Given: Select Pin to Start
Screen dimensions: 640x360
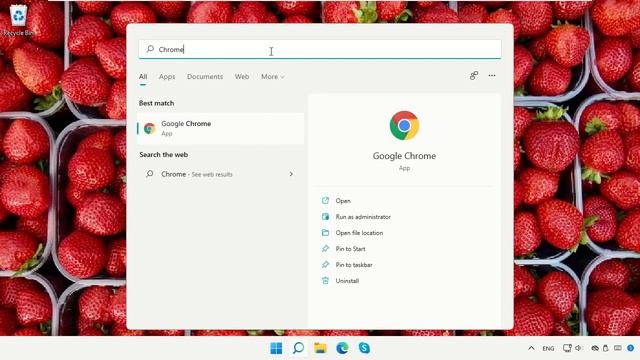Looking at the screenshot, I should [350, 249].
